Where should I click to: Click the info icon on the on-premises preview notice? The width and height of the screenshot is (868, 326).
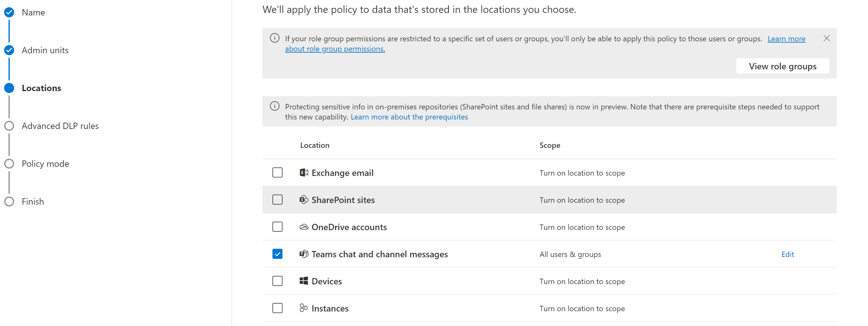(275, 106)
